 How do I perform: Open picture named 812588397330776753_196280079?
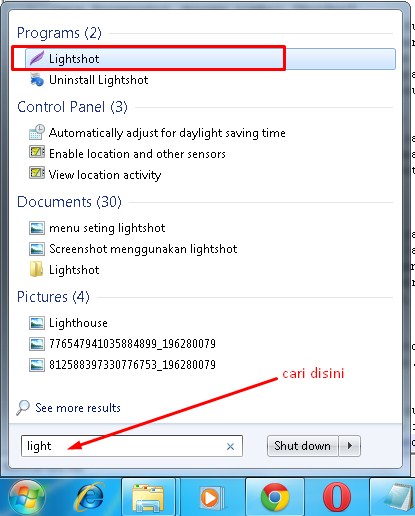(x=133, y=364)
